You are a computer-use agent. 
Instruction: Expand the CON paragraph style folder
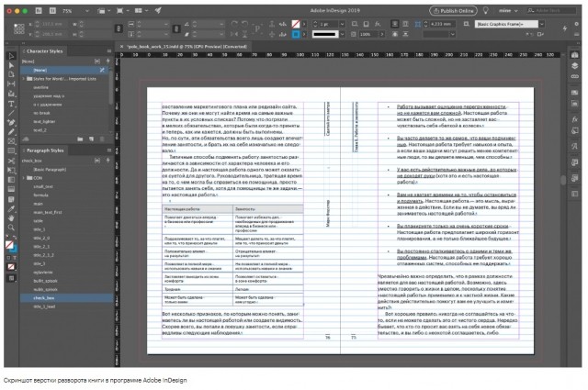(24, 178)
